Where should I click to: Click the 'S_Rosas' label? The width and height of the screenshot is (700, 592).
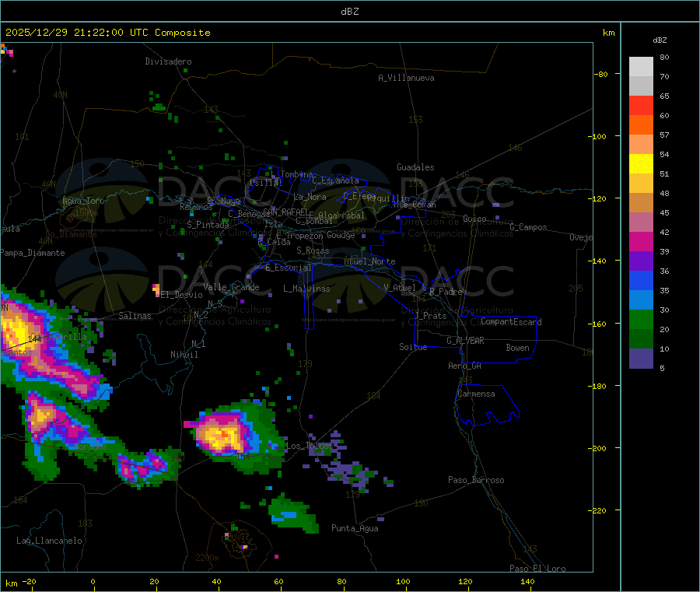tap(313, 250)
